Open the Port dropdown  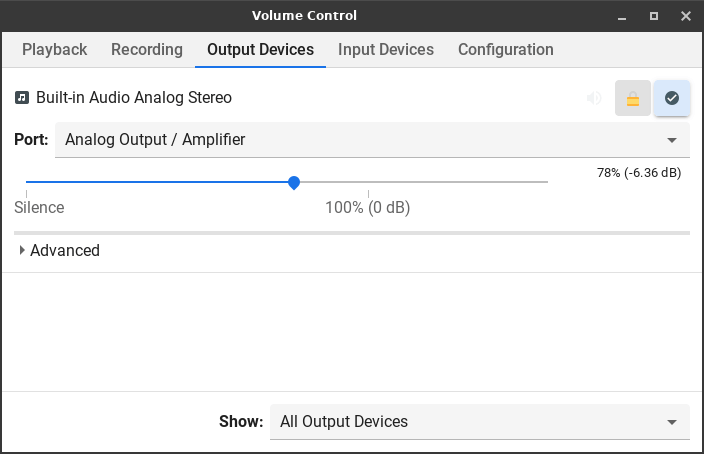pyautogui.click(x=372, y=140)
